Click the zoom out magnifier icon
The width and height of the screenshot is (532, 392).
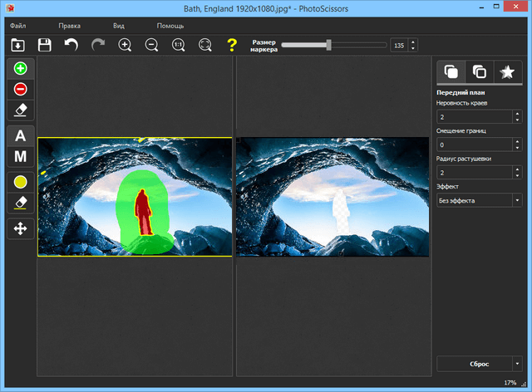(x=151, y=45)
